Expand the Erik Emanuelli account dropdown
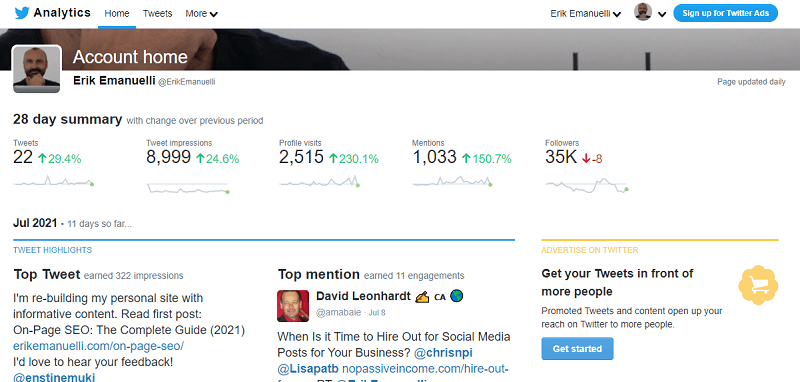The width and height of the screenshot is (800, 382). point(585,14)
